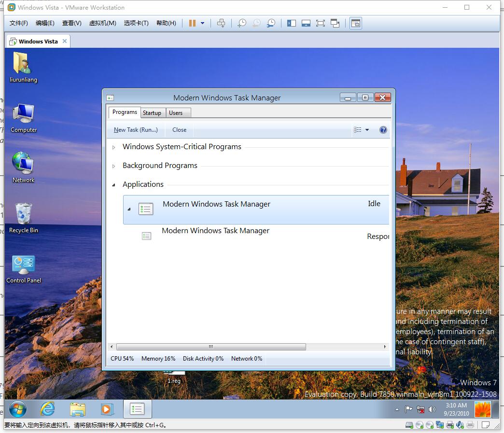This screenshot has width=504, height=433.
Task: Launch Internet Explorer from the taskbar
Action: (x=47, y=409)
